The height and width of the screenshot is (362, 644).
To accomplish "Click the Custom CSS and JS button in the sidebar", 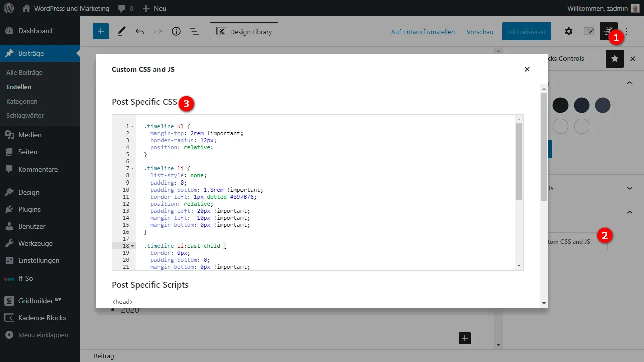I will click(578, 242).
